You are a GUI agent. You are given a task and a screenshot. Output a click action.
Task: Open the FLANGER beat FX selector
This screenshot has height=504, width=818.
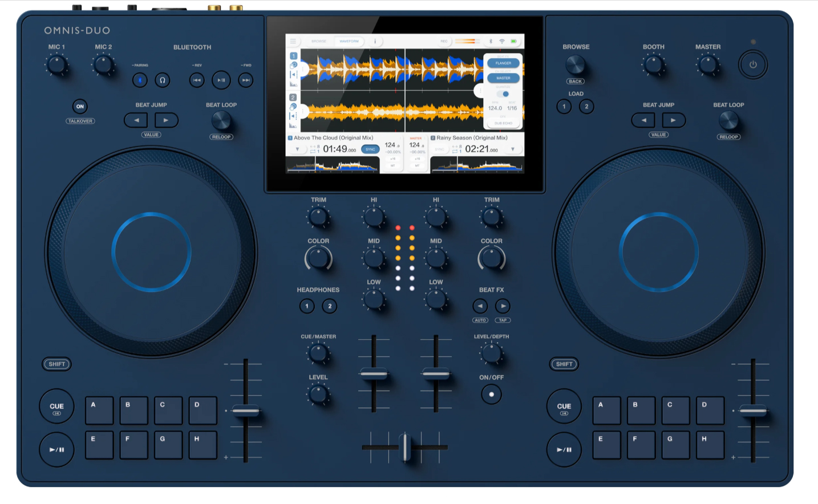coord(503,63)
